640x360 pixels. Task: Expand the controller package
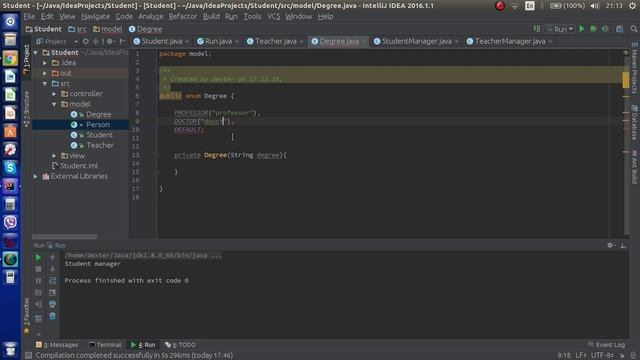coord(54,94)
